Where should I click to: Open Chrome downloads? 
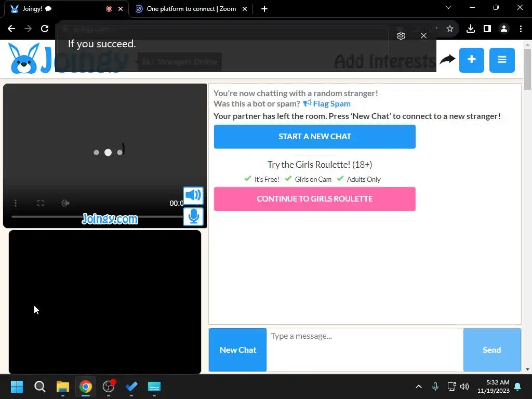point(471,29)
